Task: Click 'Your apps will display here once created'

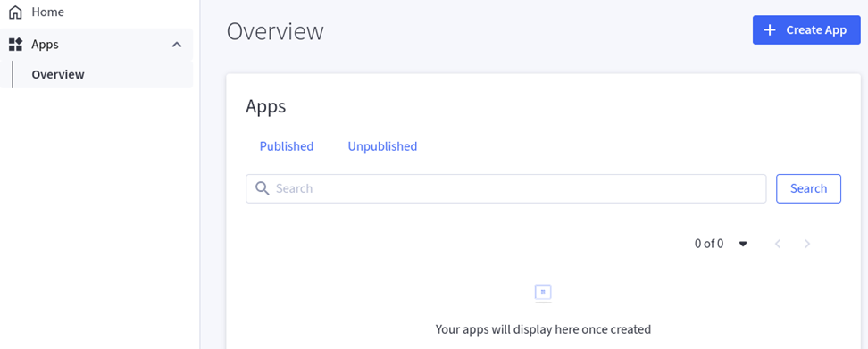Action: pos(543,329)
